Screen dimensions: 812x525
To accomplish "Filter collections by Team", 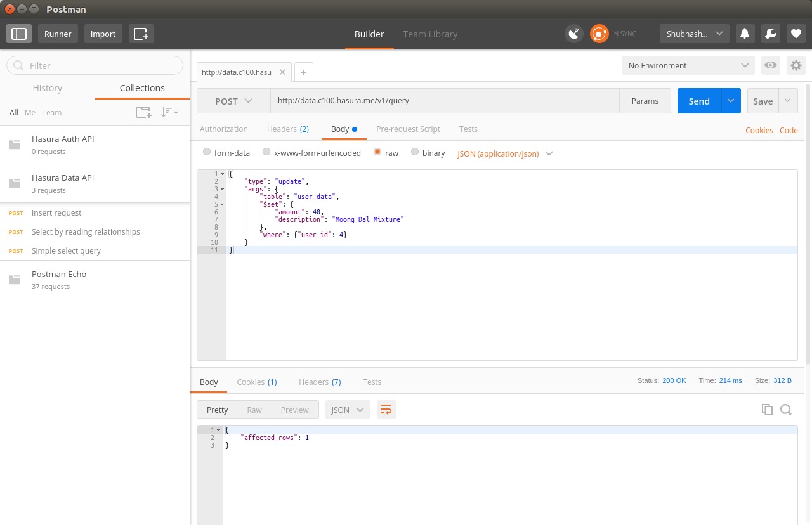I will click(x=52, y=112).
